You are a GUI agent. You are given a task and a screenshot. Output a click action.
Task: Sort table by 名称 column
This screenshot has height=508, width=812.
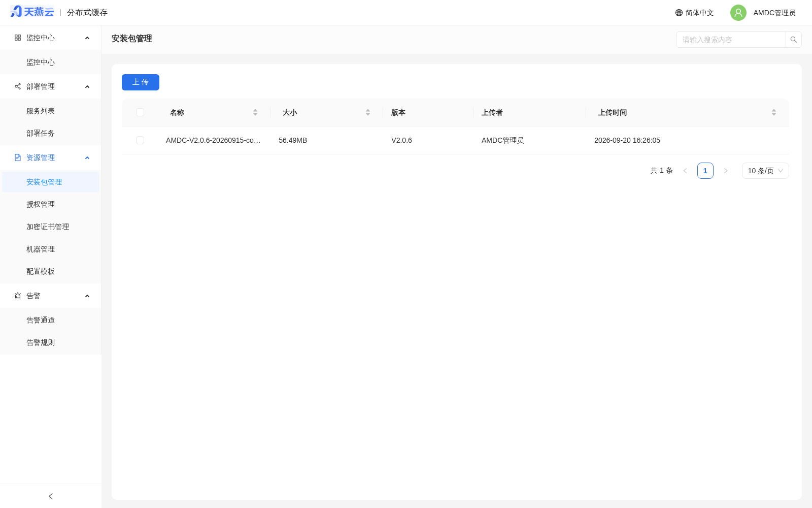[255, 112]
